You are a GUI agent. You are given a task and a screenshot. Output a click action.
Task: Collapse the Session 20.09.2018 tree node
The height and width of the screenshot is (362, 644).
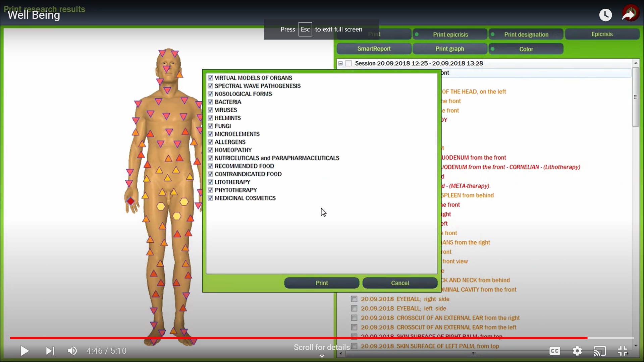pyautogui.click(x=340, y=63)
